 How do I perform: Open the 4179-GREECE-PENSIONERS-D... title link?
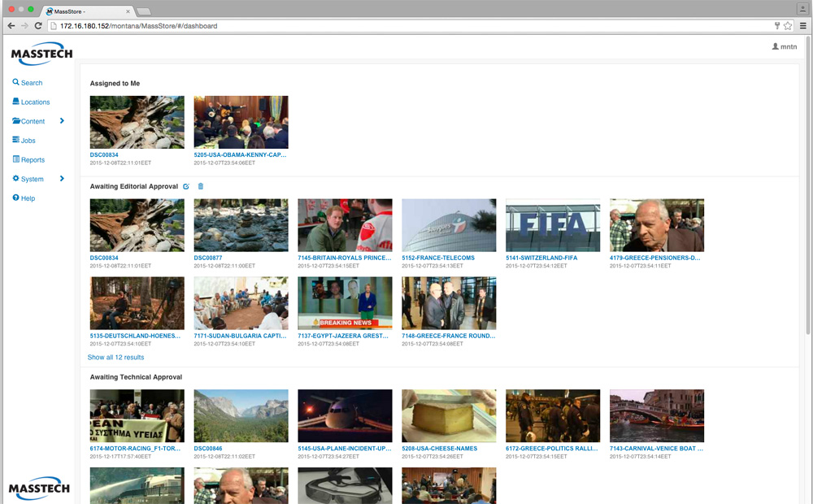[654, 258]
